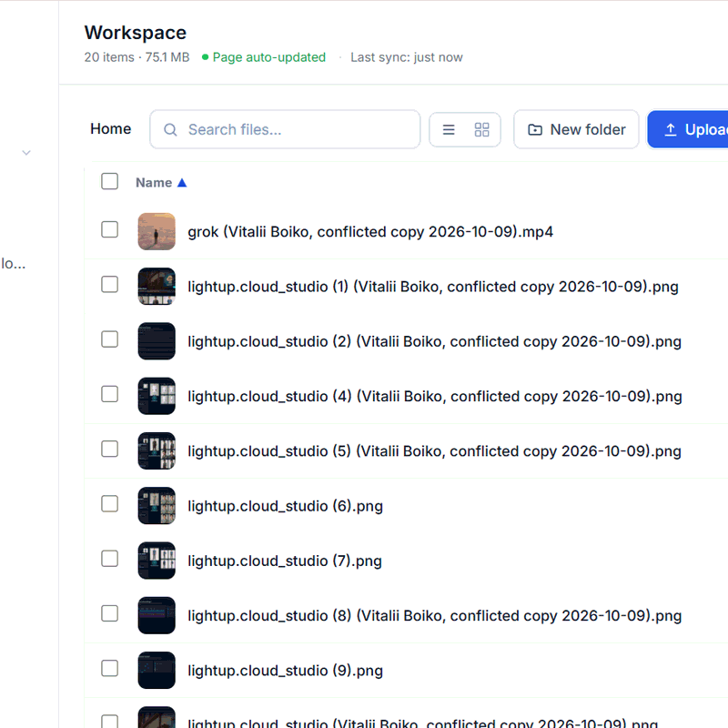This screenshot has width=728, height=728.
Task: Click truncated sidebar item "lo..."
Action: click(x=13, y=263)
